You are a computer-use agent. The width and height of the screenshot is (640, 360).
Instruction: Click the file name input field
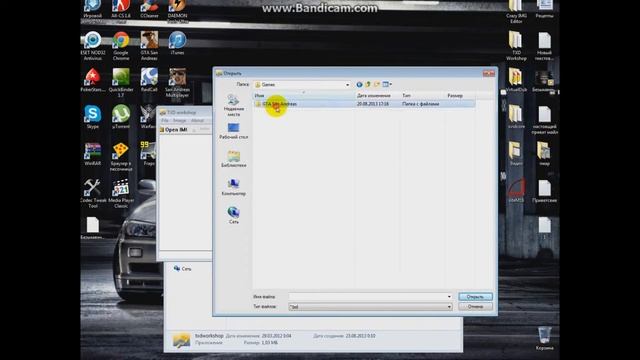tap(367, 297)
